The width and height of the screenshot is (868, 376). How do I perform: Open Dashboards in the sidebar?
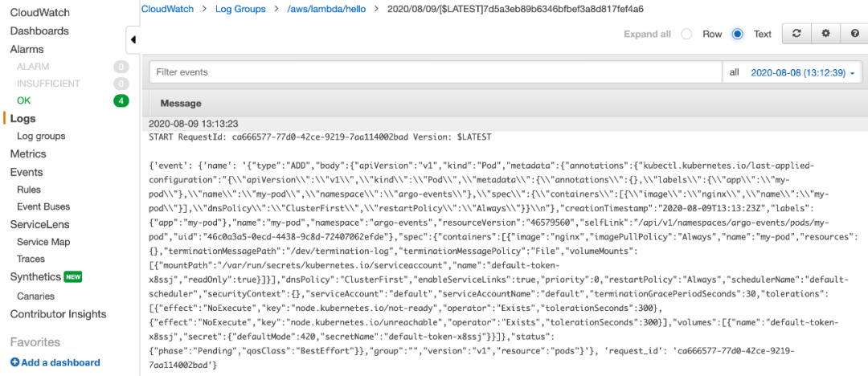click(x=39, y=31)
